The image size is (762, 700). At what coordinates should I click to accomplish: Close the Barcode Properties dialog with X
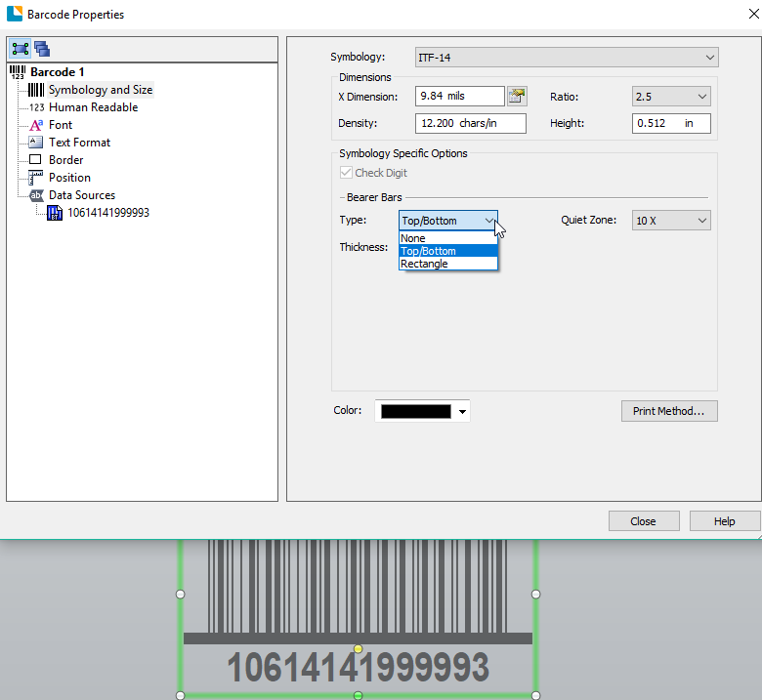click(753, 14)
